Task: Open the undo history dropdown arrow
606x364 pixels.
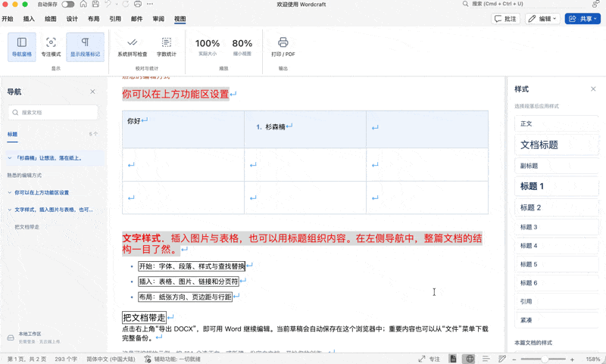Action: (117, 5)
